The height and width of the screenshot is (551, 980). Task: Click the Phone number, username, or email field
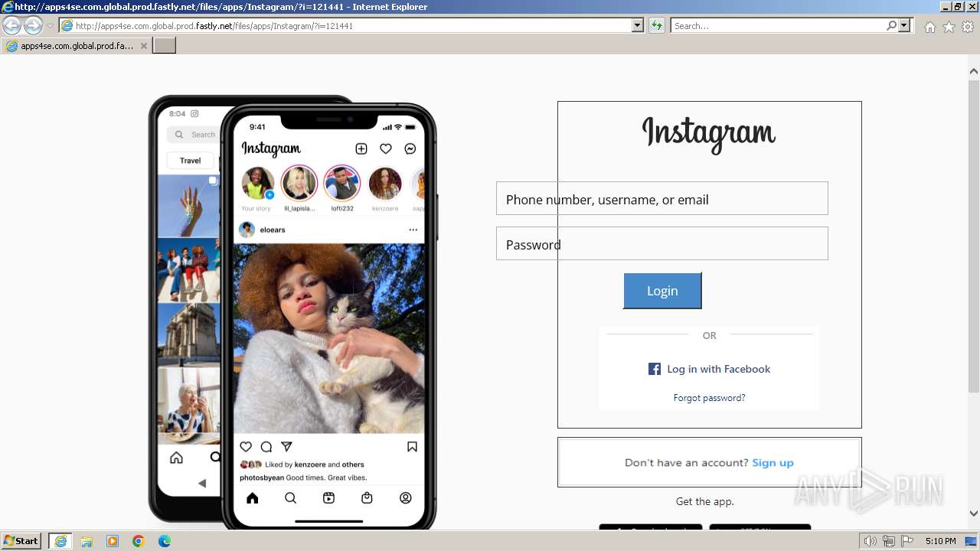[662, 198]
